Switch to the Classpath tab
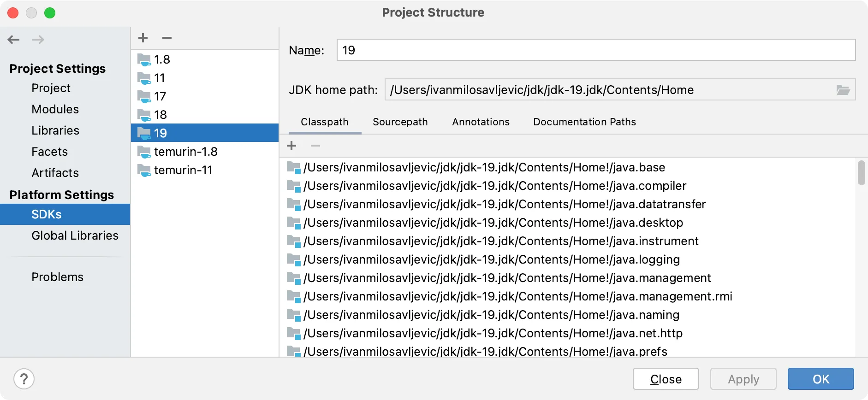Image resolution: width=868 pixels, height=400 pixels. point(325,122)
